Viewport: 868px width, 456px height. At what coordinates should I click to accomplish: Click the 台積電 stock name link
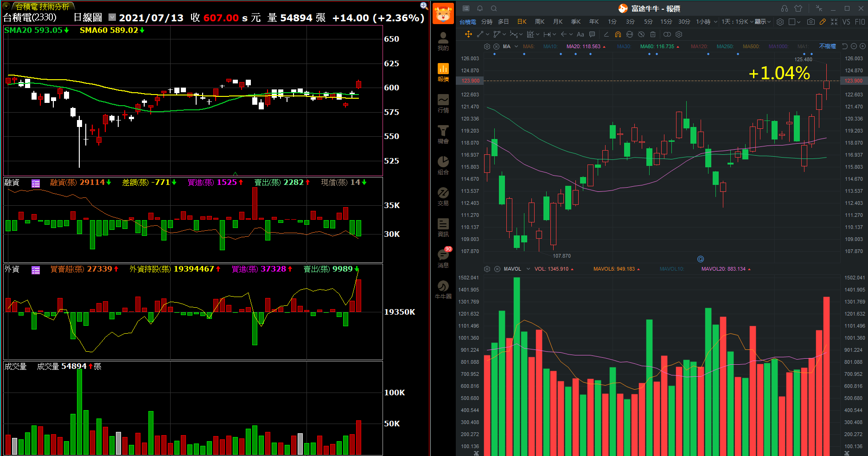pyautogui.click(x=468, y=22)
